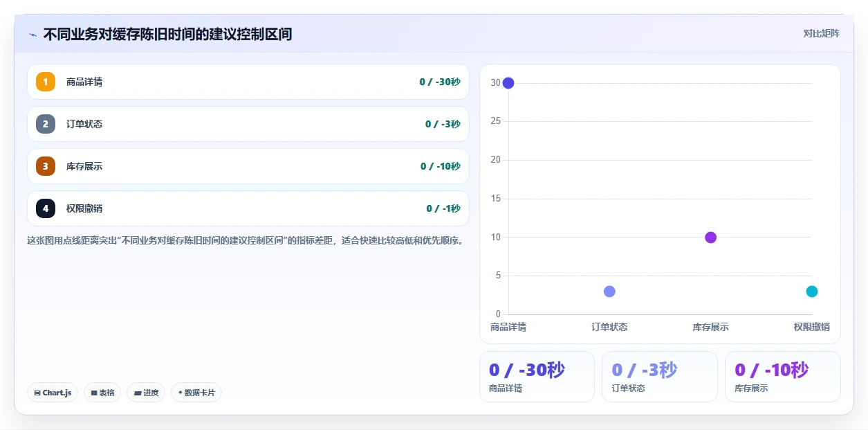Click the 权限撤销 x-axis label
868x430 pixels.
point(812,327)
